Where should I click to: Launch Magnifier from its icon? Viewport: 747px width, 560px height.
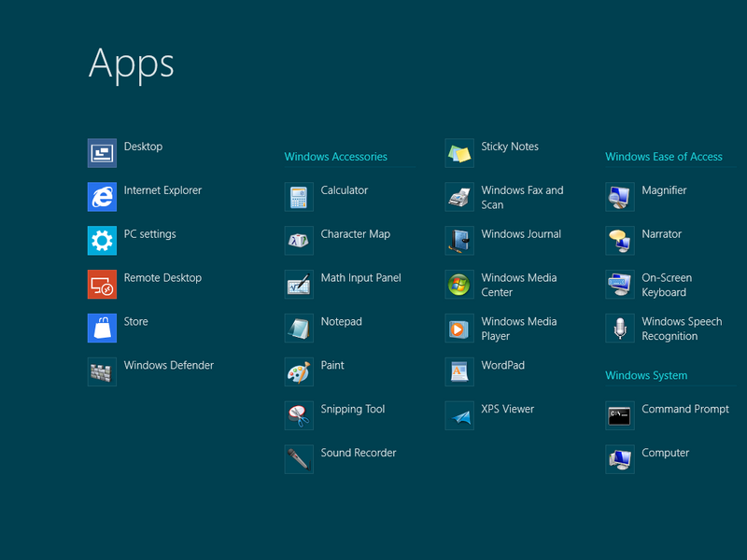click(620, 197)
